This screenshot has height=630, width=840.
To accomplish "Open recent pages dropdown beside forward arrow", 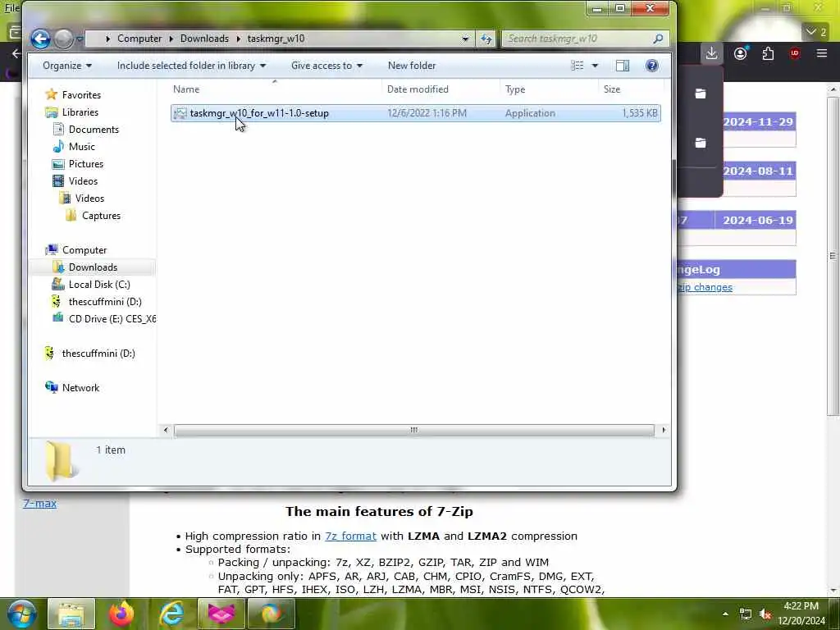I will click(x=80, y=39).
